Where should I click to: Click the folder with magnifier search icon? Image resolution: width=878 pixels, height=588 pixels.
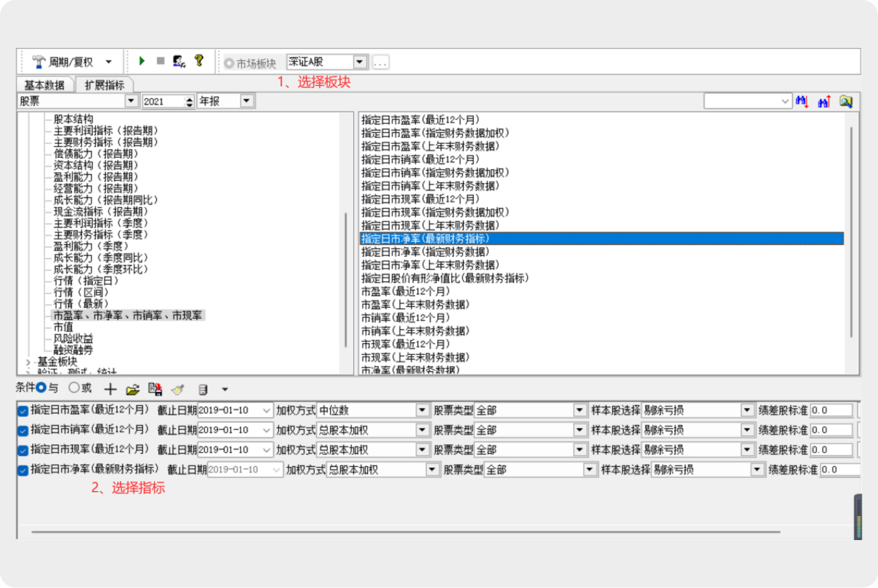point(846,102)
